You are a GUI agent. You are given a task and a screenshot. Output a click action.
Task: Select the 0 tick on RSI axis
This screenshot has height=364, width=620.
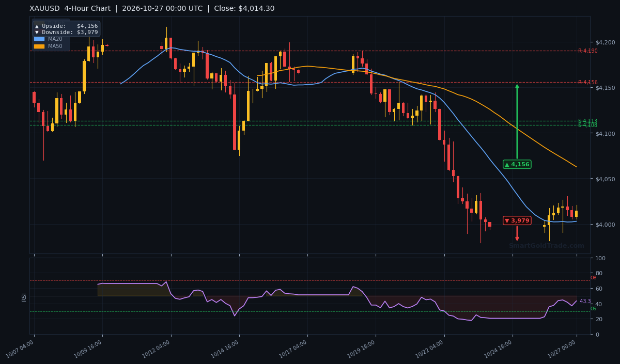coord(597,335)
